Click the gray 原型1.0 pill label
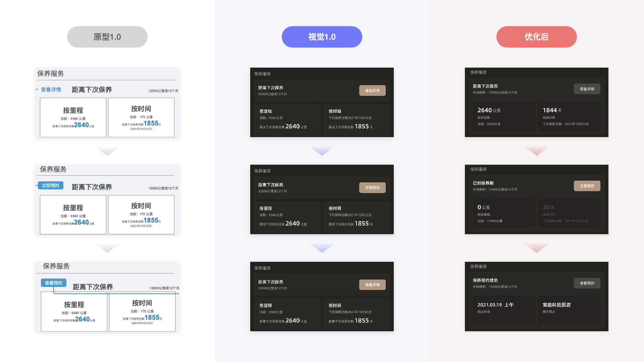 (107, 37)
